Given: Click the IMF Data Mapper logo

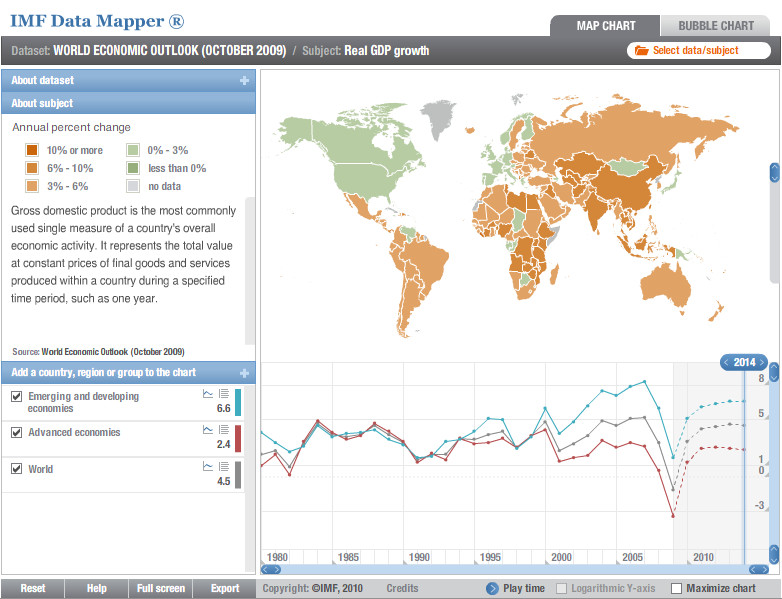Looking at the screenshot, I should (97, 21).
